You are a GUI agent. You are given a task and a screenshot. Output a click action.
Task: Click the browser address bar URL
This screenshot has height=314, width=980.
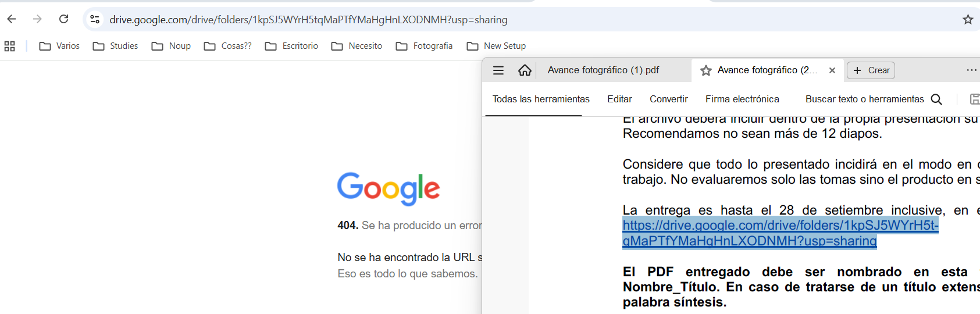click(x=308, y=20)
